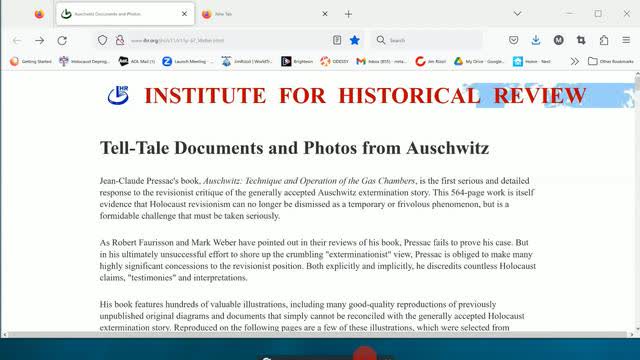Close the New Tab tab
The height and width of the screenshot is (360, 640).
325,14
